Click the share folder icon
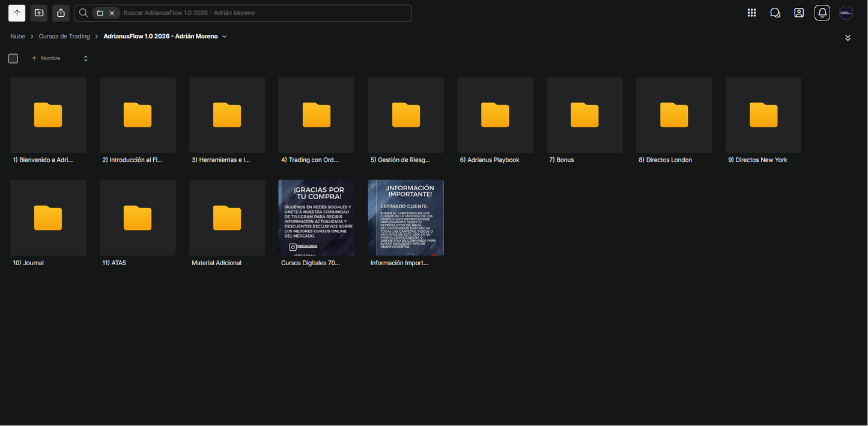The height and width of the screenshot is (426, 868). click(61, 13)
